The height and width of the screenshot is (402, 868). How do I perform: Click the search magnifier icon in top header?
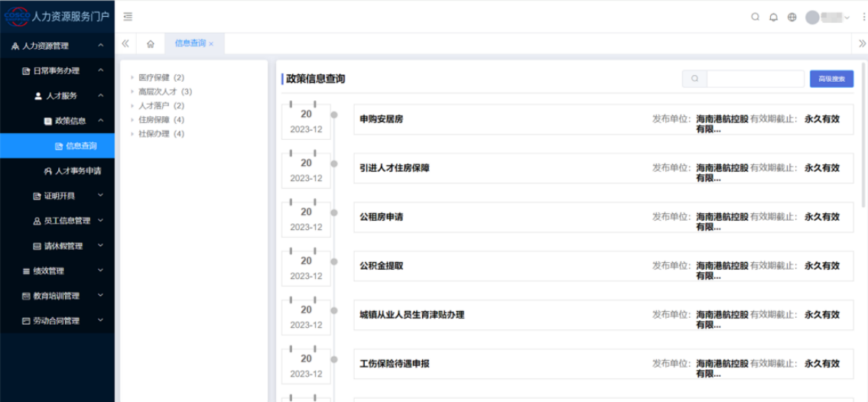click(x=755, y=17)
